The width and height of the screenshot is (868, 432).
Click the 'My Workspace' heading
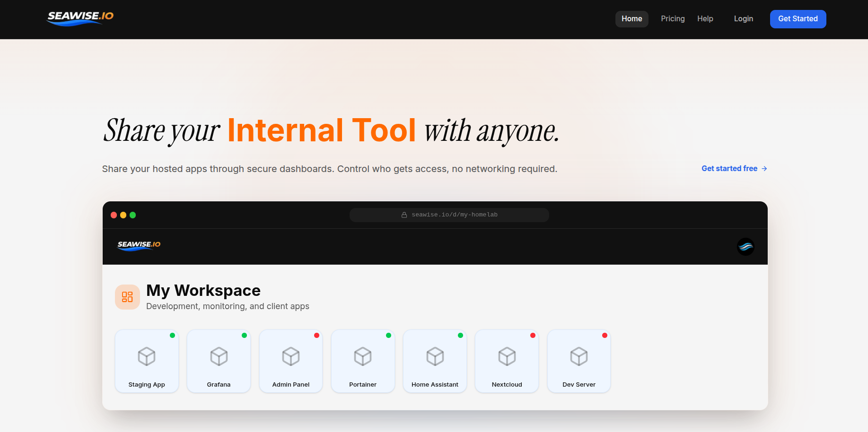pyautogui.click(x=203, y=291)
